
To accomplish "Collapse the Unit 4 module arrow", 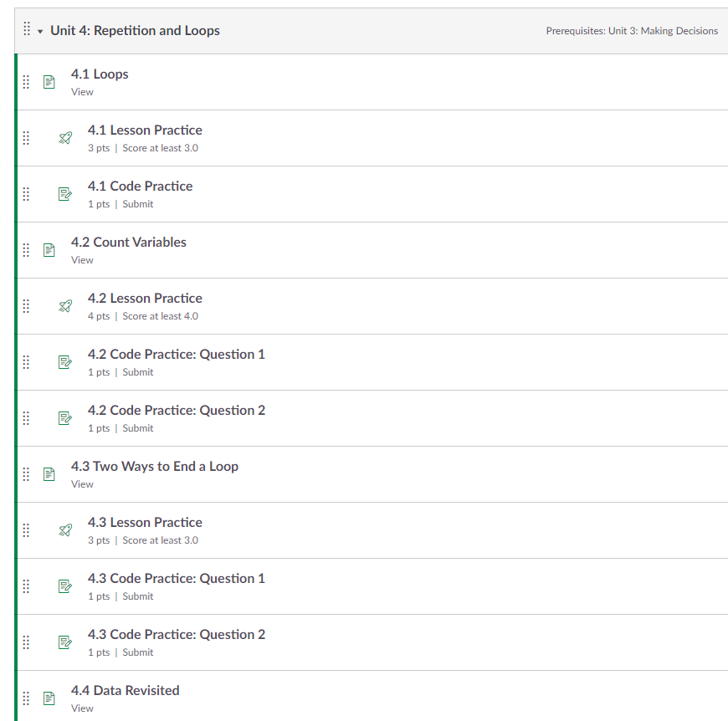I will click(x=40, y=32).
